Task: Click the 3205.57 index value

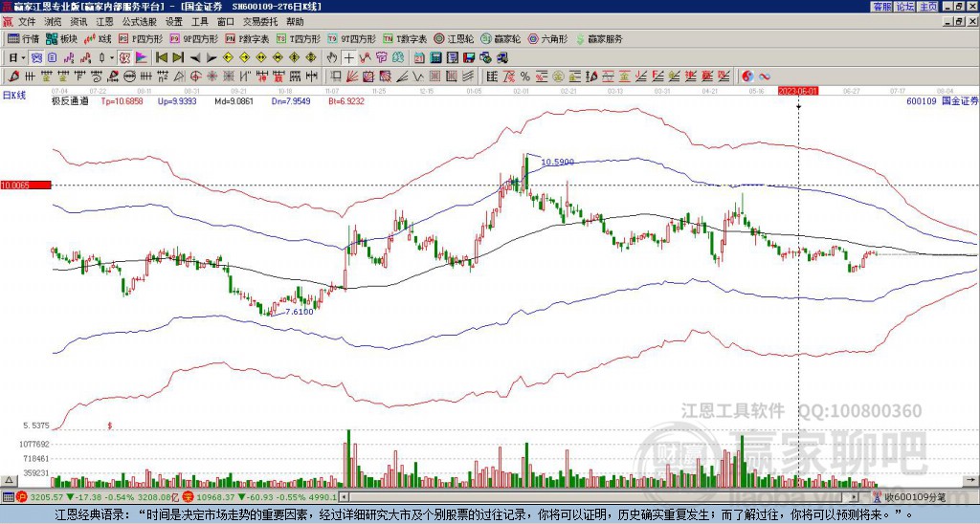Action: coord(46,497)
